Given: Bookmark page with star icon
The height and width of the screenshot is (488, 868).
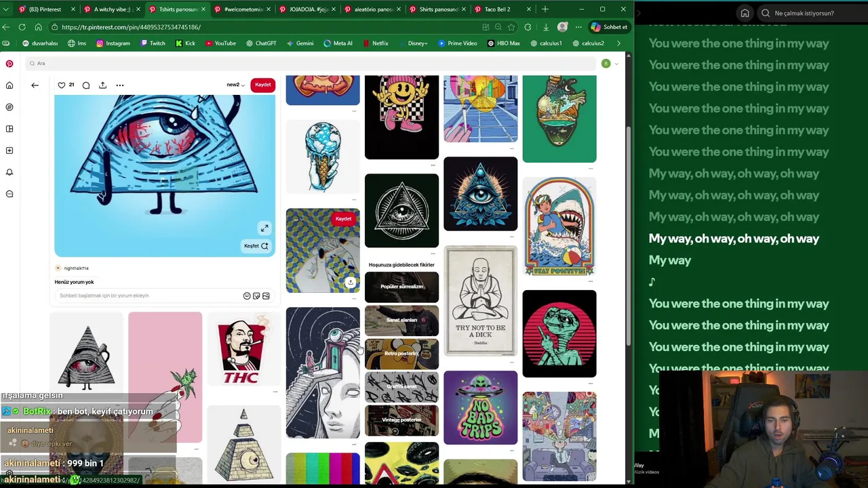Looking at the screenshot, I should pyautogui.click(x=511, y=27).
